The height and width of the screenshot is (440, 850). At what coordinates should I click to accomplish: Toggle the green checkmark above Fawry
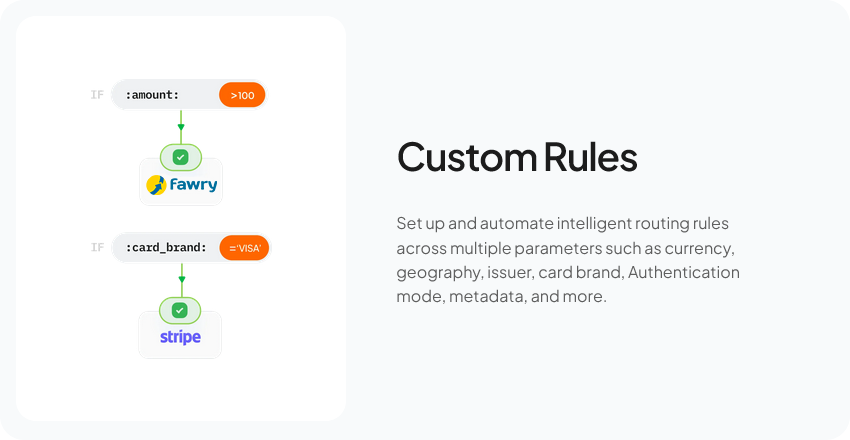[180, 158]
